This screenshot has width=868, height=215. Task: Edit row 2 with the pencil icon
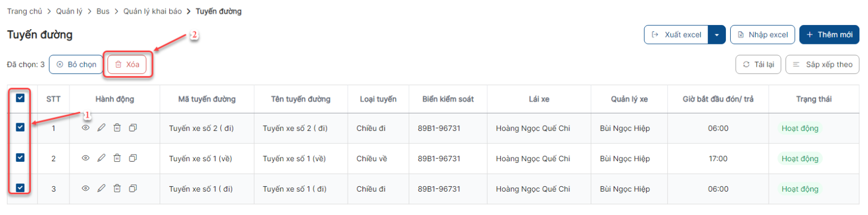tap(101, 158)
